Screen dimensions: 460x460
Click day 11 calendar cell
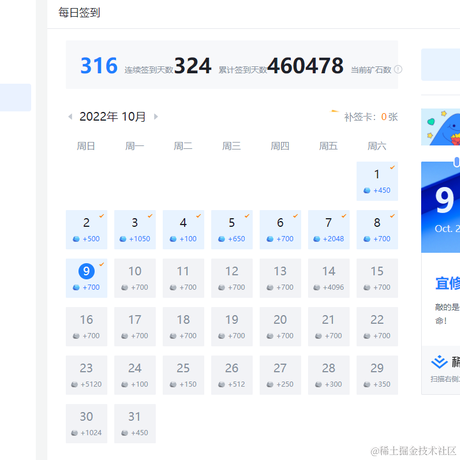(x=183, y=278)
